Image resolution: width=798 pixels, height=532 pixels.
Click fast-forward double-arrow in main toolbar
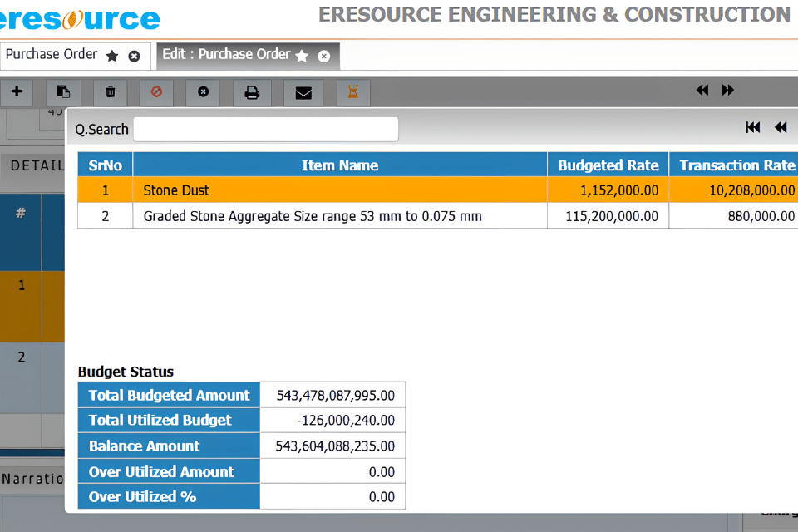[728, 90]
